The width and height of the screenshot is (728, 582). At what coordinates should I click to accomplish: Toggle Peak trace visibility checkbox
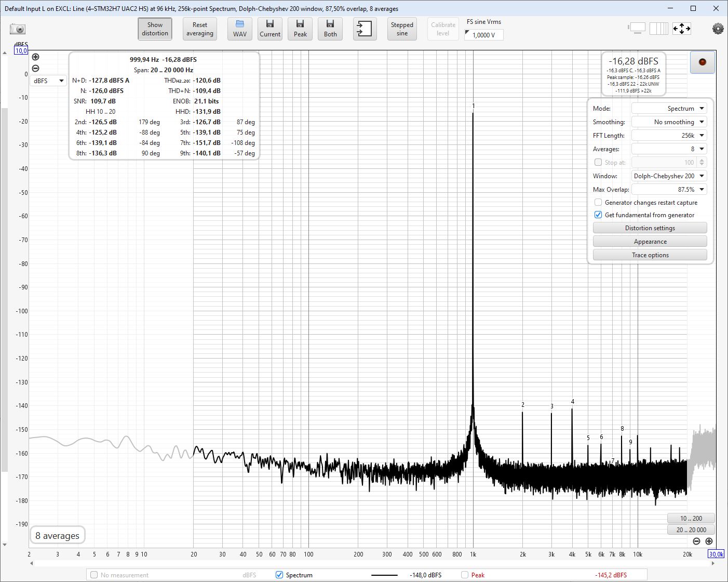465,575
